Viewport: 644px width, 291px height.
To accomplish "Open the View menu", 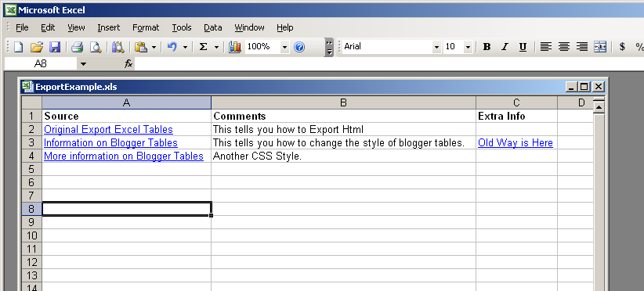I will click(x=76, y=27).
